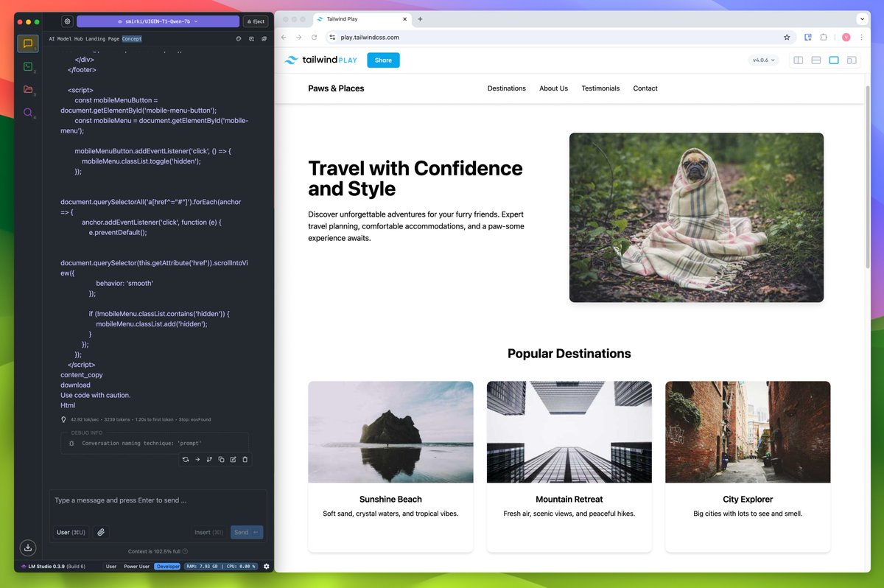Viewport: 884px width, 588px height.
Task: Regenerate the last assistant message
Action: [x=186, y=459]
